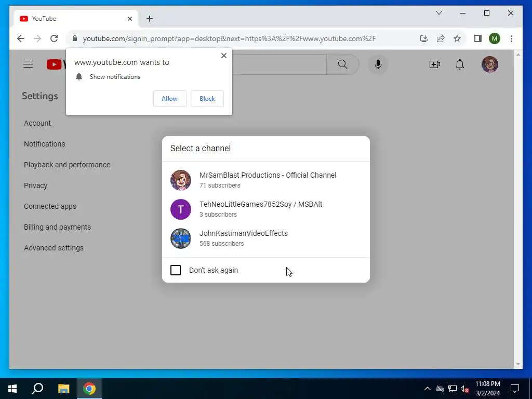Select MrSamBlast Productions - Official Channel
This screenshot has height=399, width=532.
click(x=265, y=180)
